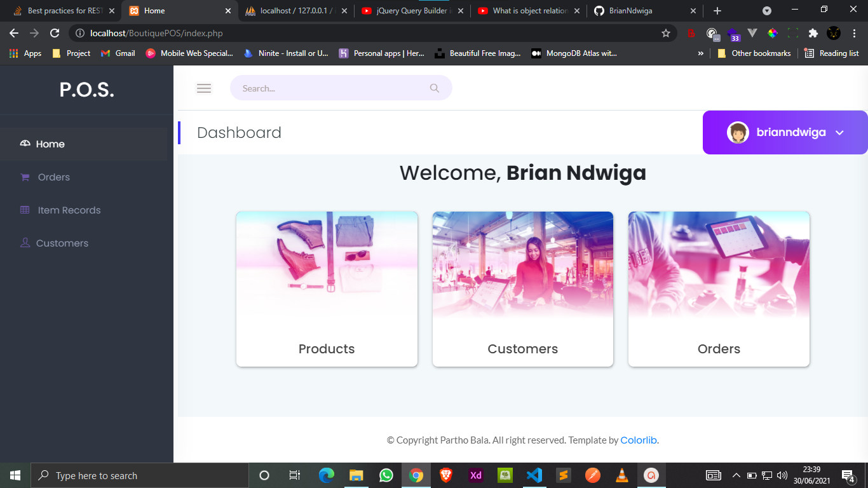Screen dimensions: 868x488
Task: Open Chrome tab search dropdown arrow
Action: click(x=767, y=11)
